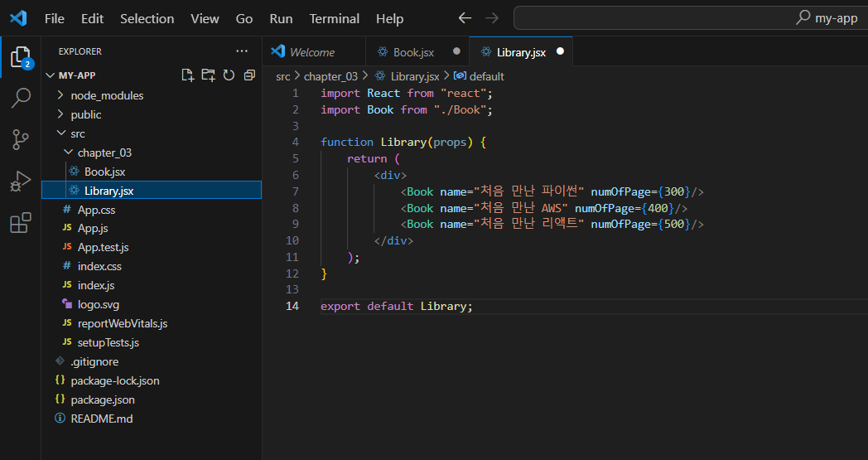Open the Source Control view
Image resolution: width=868 pixels, height=460 pixels.
coord(20,139)
